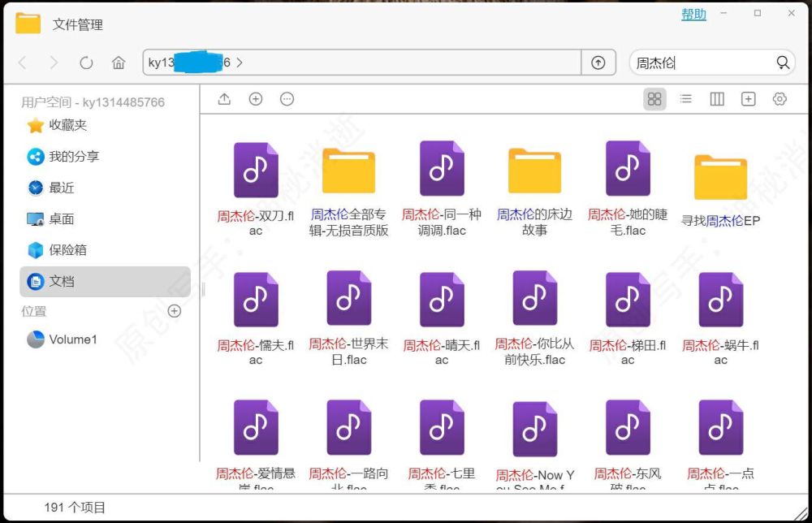Select the file 周杰伦-Now You See Me
This screenshot has height=523, width=812.
534,444
